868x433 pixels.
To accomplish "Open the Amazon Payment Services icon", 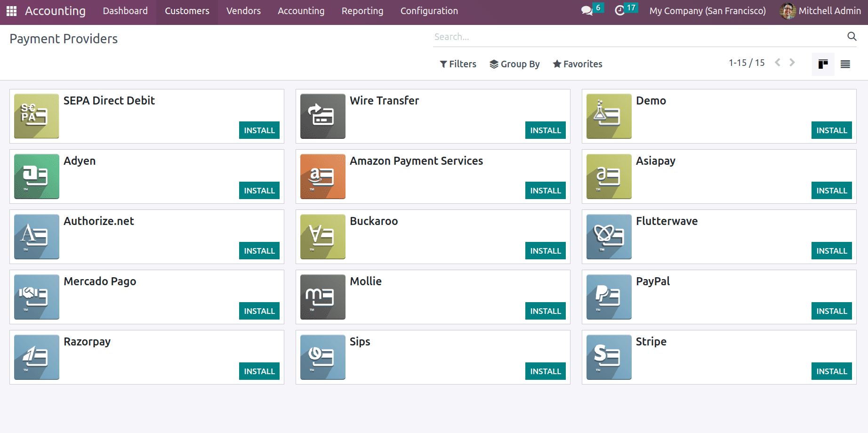I will coord(322,176).
